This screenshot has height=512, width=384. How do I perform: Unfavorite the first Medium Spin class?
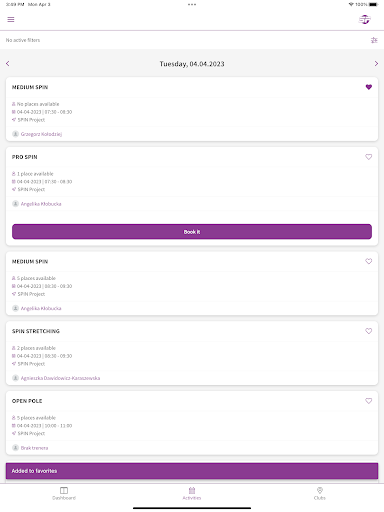click(369, 87)
